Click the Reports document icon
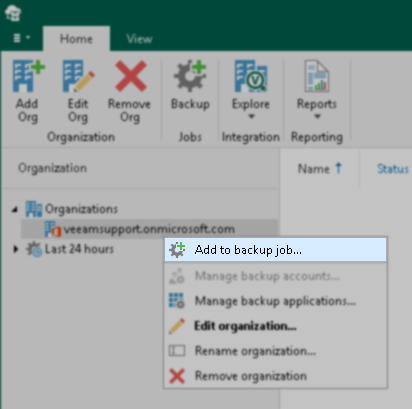412x409 pixels. tap(317, 76)
